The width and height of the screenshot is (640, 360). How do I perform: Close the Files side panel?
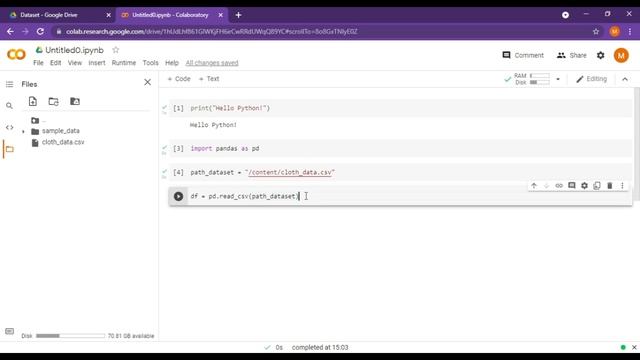click(x=147, y=82)
